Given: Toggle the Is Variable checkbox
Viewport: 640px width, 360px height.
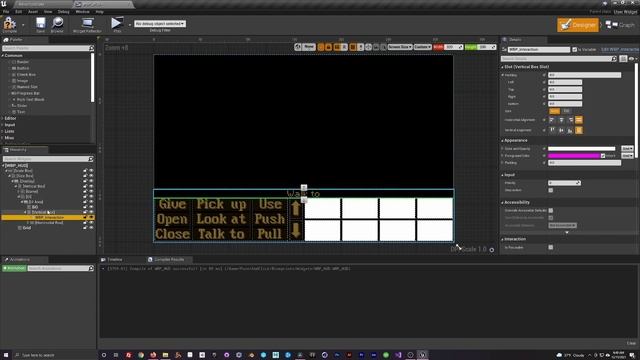Looking at the screenshot, I should (x=575, y=49).
